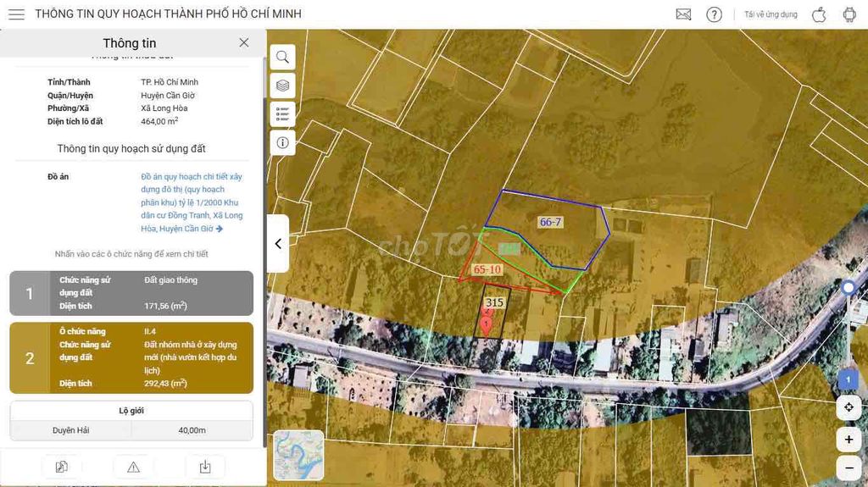Collapse the side panel with left chevron
The width and height of the screenshot is (868, 487).
point(278,244)
